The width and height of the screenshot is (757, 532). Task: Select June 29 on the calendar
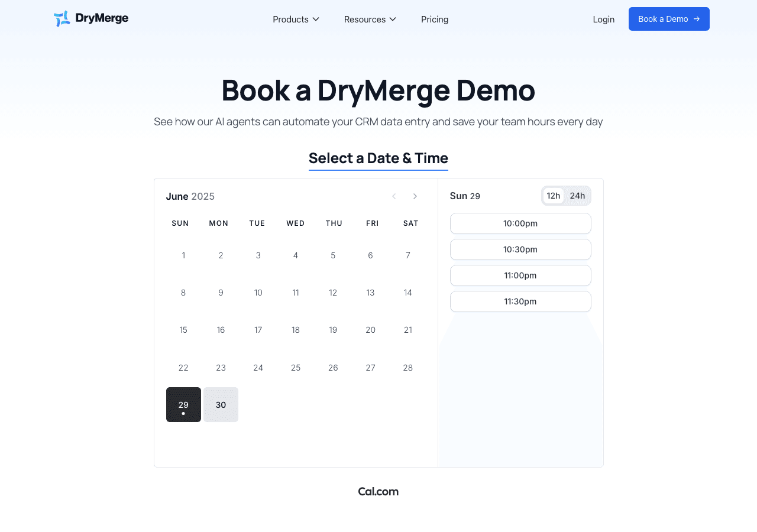coord(183,405)
